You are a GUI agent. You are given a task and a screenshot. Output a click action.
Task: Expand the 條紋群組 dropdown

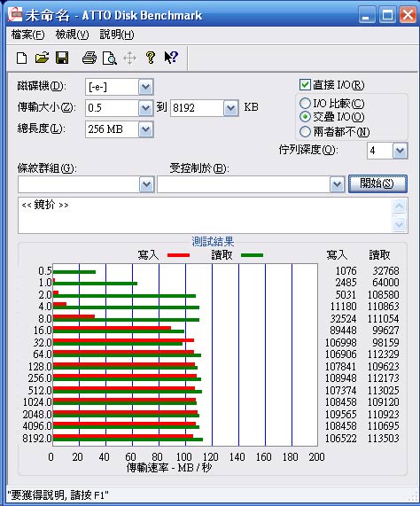pos(146,184)
